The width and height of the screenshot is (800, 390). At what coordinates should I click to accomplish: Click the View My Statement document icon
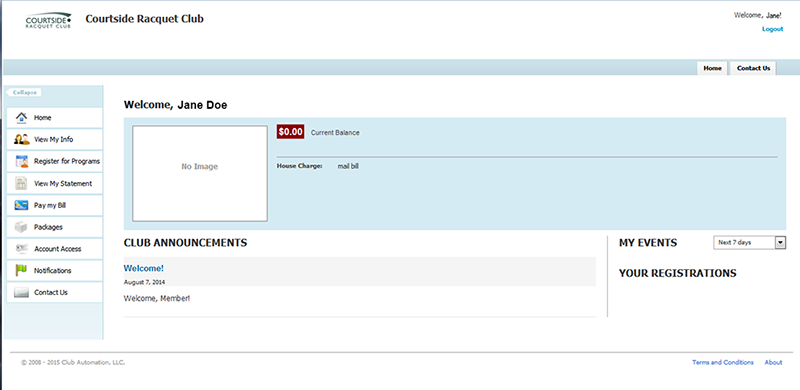[x=21, y=183]
